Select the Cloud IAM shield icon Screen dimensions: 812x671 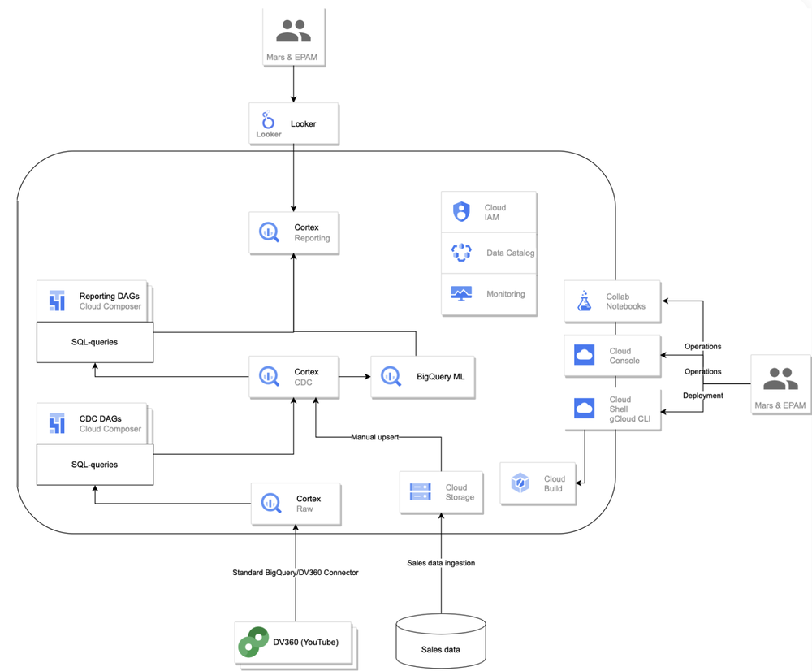coord(461,211)
